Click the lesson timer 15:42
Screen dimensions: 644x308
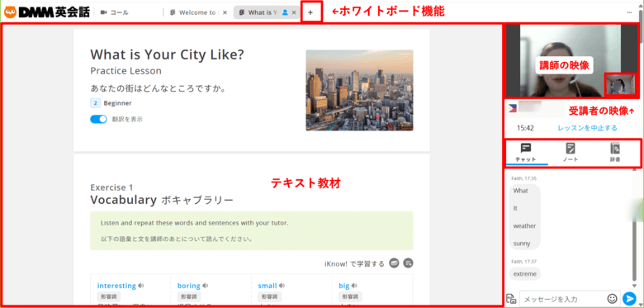[525, 128]
